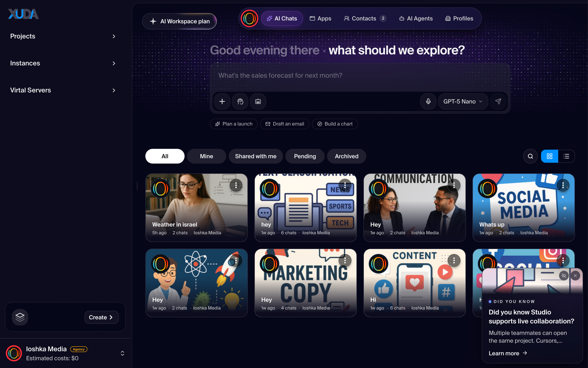Hide tips with the eye-slash icon
Image resolution: width=588 pixels, height=368 pixels.
564,276
